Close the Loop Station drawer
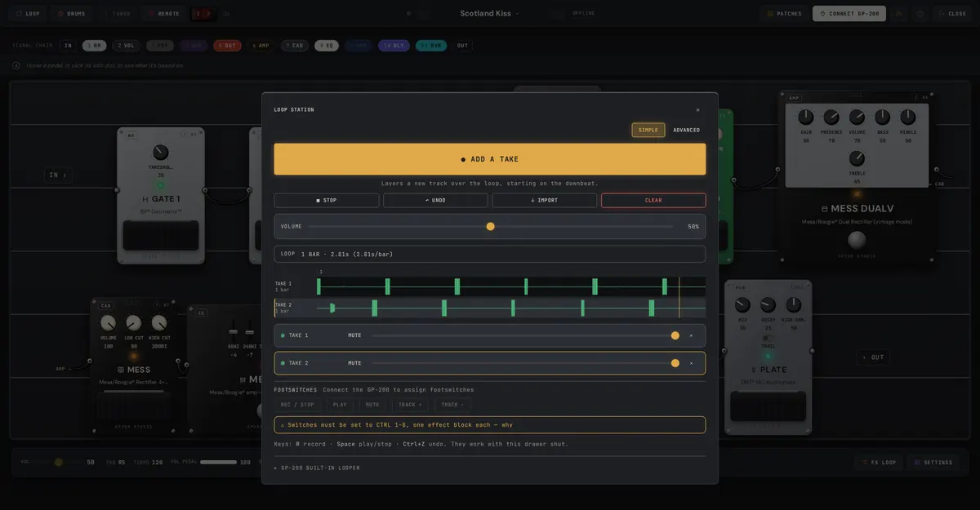The width and height of the screenshot is (980, 510). pos(697,110)
